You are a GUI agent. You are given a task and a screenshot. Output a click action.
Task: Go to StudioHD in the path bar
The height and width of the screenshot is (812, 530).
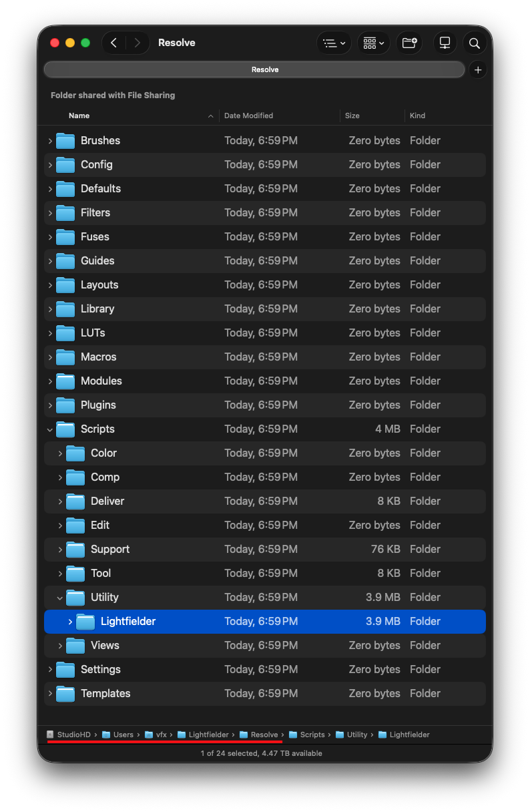(69, 735)
